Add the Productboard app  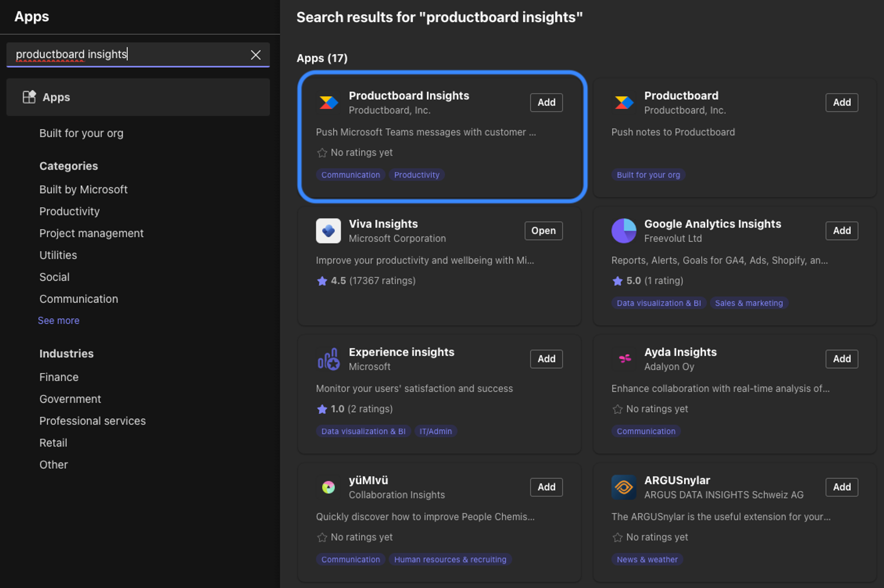[x=842, y=103]
